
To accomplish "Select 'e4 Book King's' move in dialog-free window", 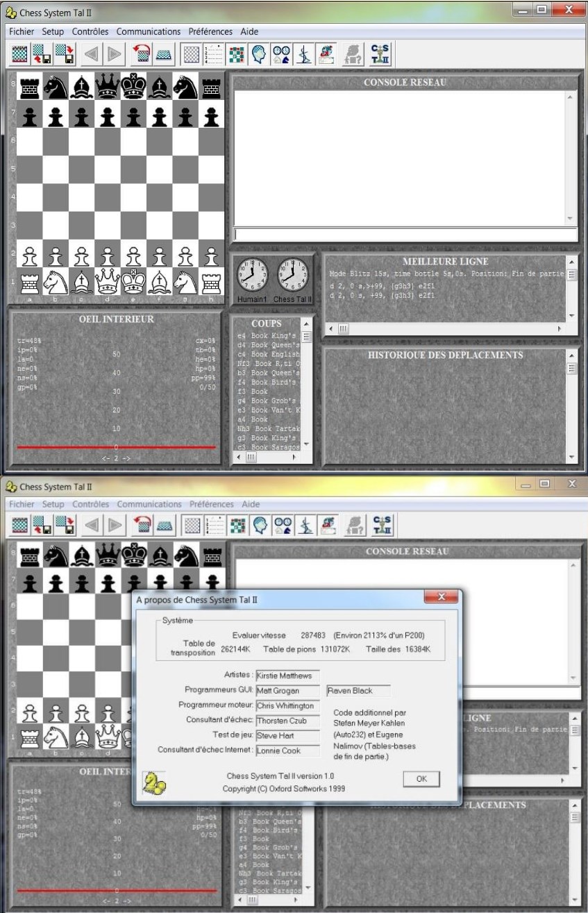I will click(268, 336).
